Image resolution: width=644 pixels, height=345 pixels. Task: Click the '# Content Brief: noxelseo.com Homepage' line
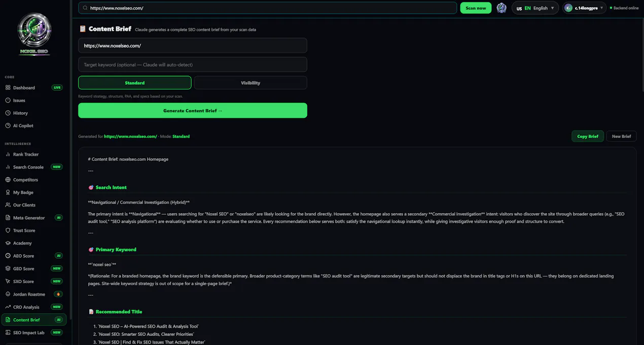(128, 159)
